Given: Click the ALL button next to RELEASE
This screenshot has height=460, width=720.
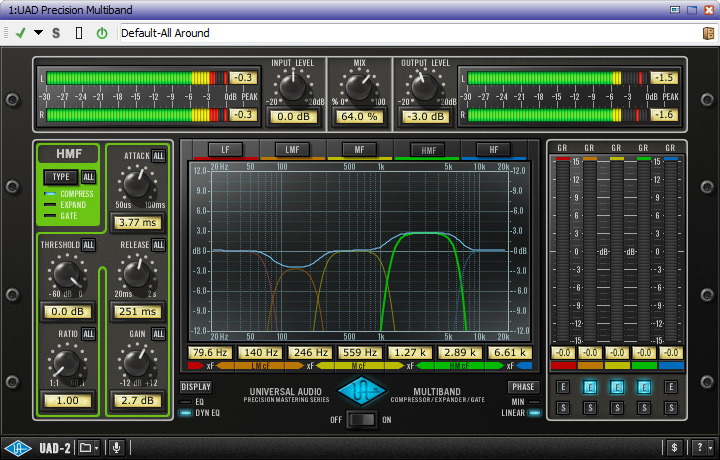Looking at the screenshot, I should (x=158, y=245).
